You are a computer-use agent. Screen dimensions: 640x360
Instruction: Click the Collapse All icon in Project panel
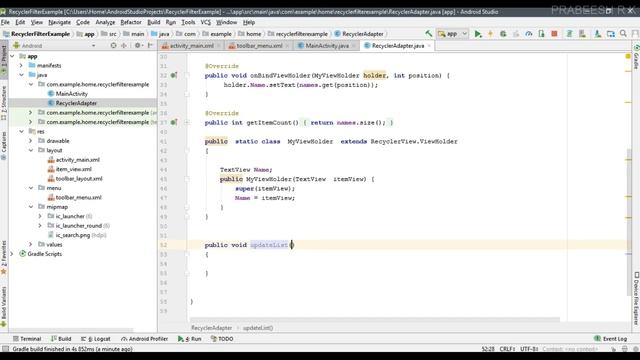[x=124, y=46]
